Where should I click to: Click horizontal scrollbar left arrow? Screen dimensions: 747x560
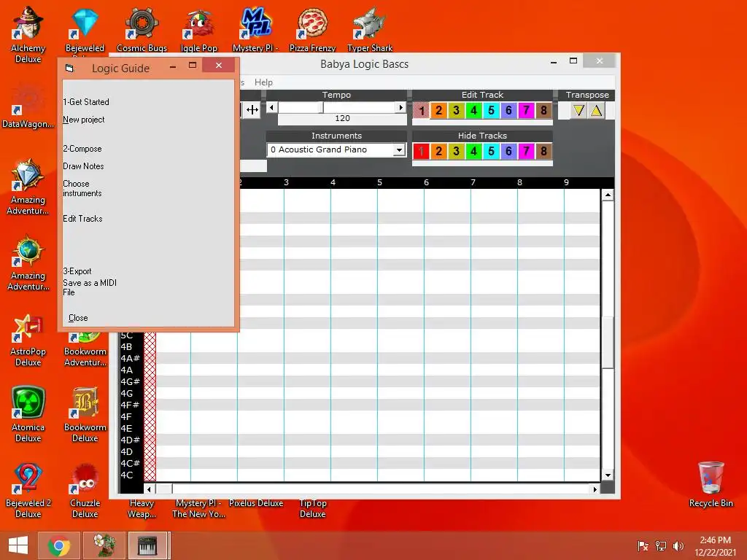(x=149, y=489)
